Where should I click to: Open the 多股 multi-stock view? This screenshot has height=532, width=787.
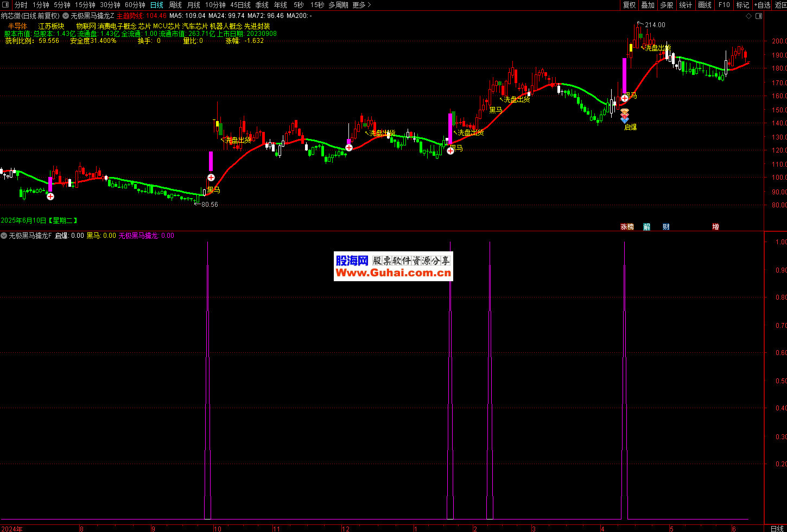click(x=667, y=5)
